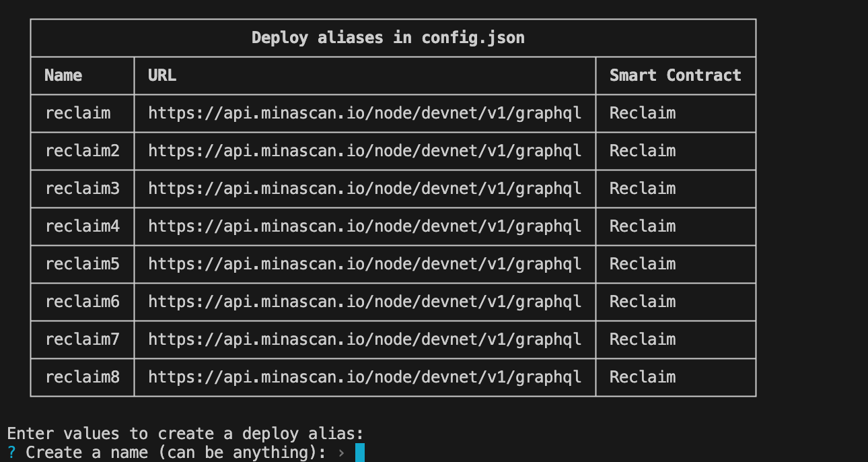The height and width of the screenshot is (462, 868).
Task: Select the reclaim2 alias name cell
Action: click(x=82, y=151)
